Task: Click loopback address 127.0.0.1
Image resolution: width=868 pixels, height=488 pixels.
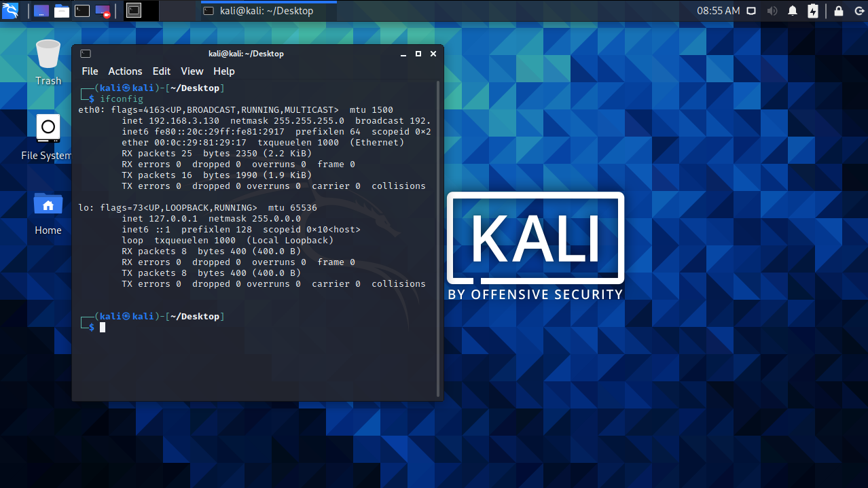Action: click(x=173, y=219)
